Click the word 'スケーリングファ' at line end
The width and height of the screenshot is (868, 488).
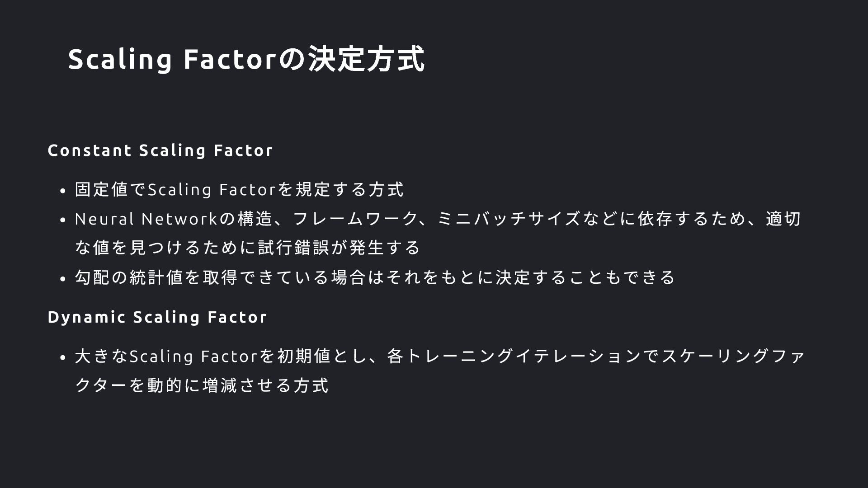[x=733, y=356]
